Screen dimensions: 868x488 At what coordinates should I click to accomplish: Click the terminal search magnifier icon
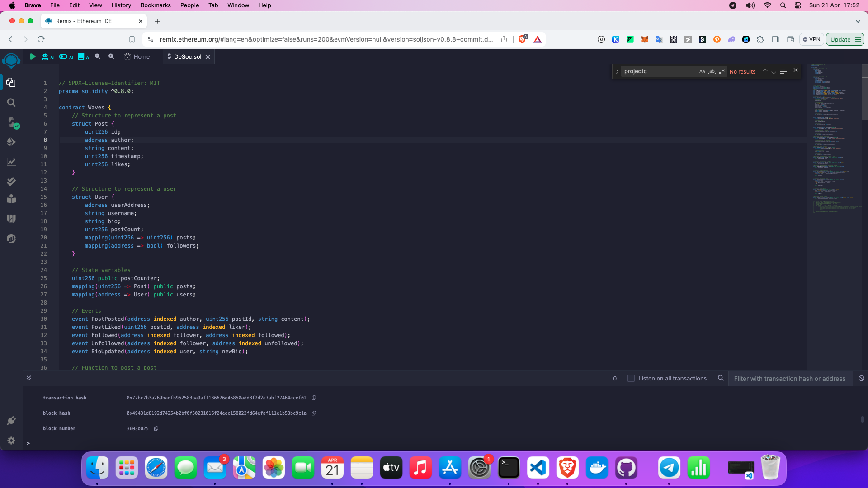(721, 378)
